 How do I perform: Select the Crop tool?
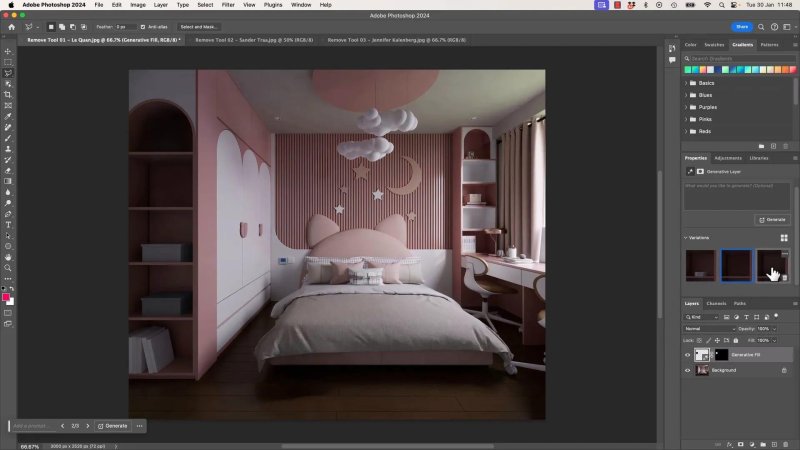pos(8,95)
